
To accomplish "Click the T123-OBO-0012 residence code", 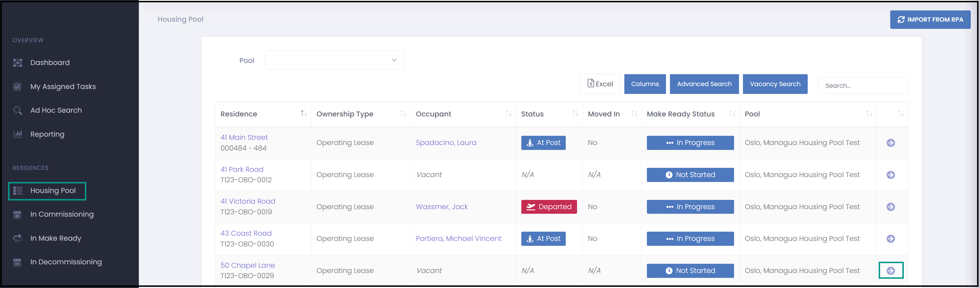I will pos(246,180).
